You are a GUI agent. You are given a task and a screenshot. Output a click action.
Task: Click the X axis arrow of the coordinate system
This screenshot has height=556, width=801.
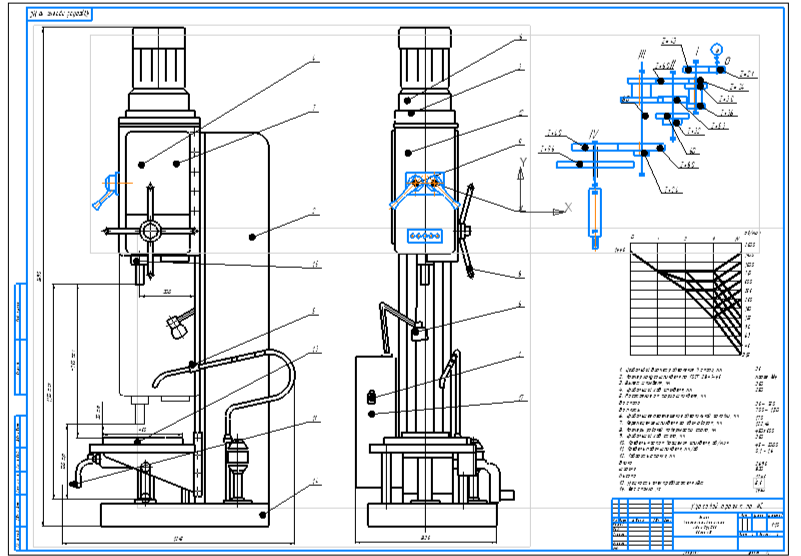coord(558,211)
